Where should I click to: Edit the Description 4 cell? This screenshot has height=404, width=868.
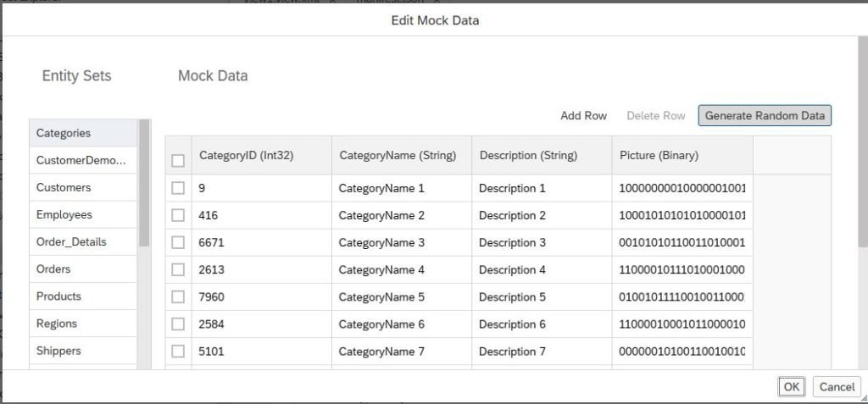pos(542,269)
